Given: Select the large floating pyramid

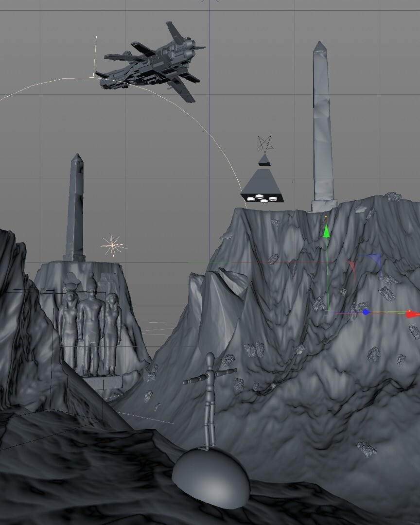Looking at the screenshot, I should pos(262,182).
